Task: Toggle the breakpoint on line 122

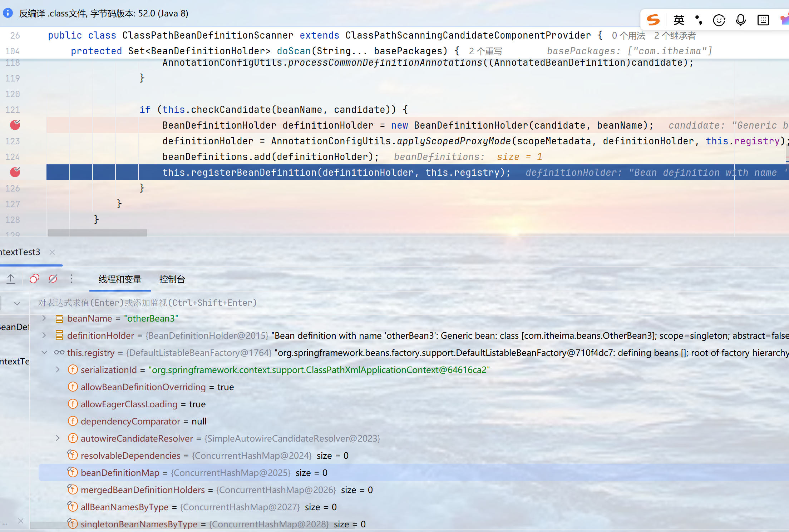Action: (x=15, y=125)
